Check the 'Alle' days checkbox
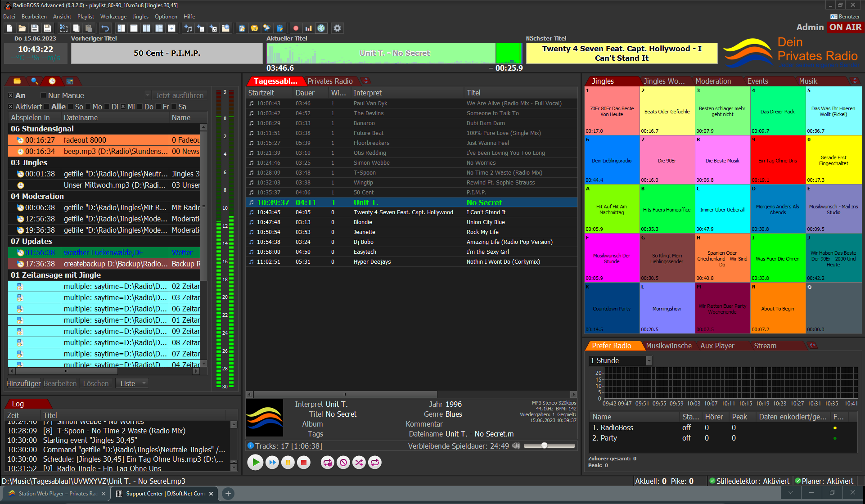865x504 pixels. (46, 107)
